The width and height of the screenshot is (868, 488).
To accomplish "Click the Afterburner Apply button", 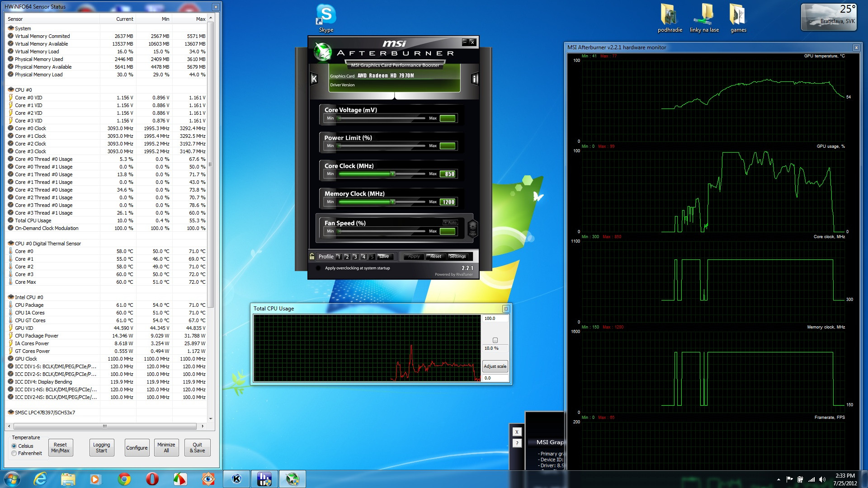I will [x=414, y=256].
